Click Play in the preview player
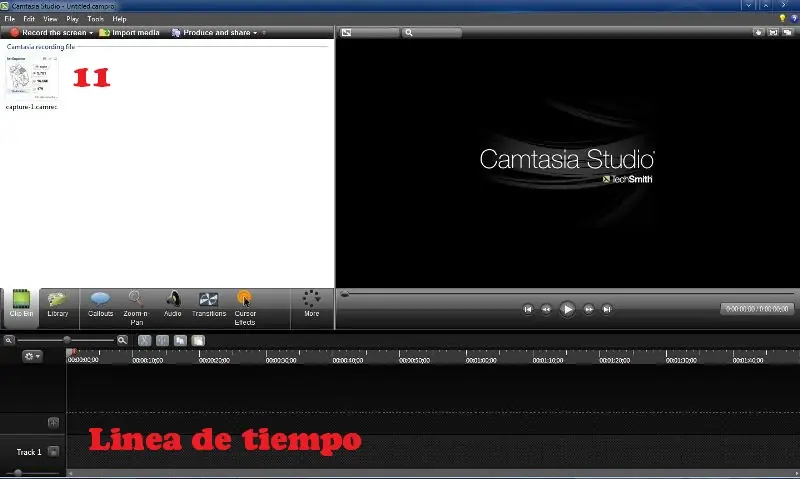This screenshot has height=479, width=800. (567, 309)
